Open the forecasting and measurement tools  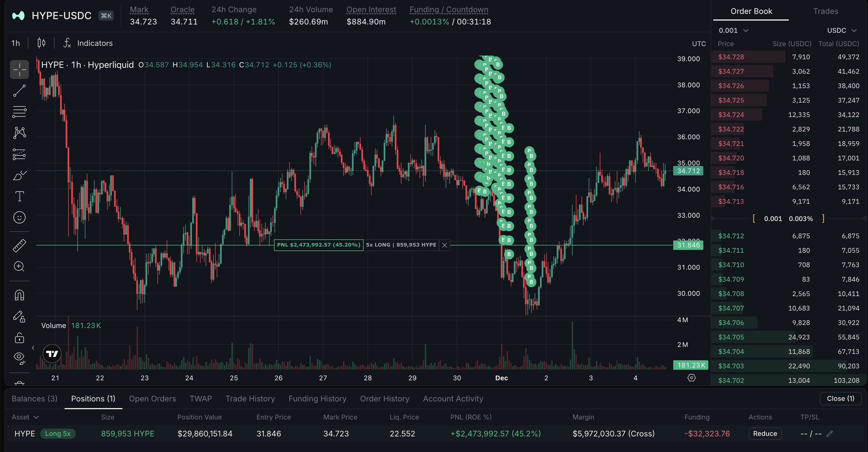point(20,154)
